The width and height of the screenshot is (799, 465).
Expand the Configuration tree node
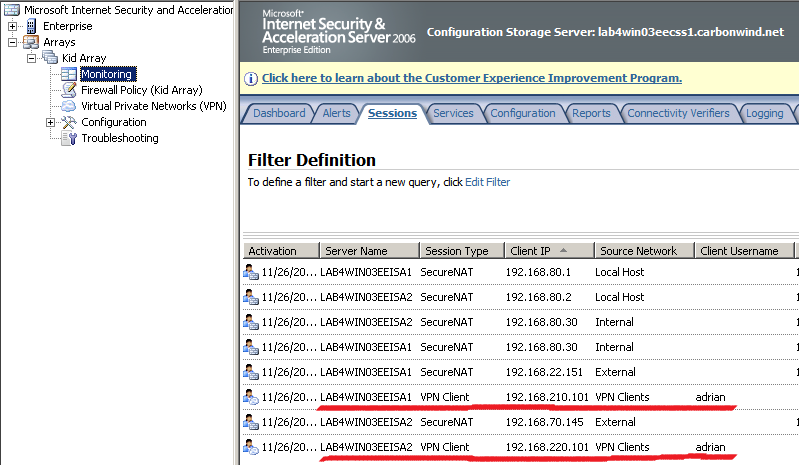(50, 122)
